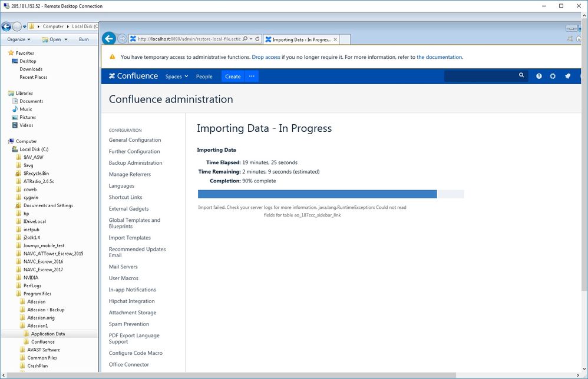Viewport: 588px width, 379px height.
Task: Select the Program Files folder
Action: pos(37,294)
